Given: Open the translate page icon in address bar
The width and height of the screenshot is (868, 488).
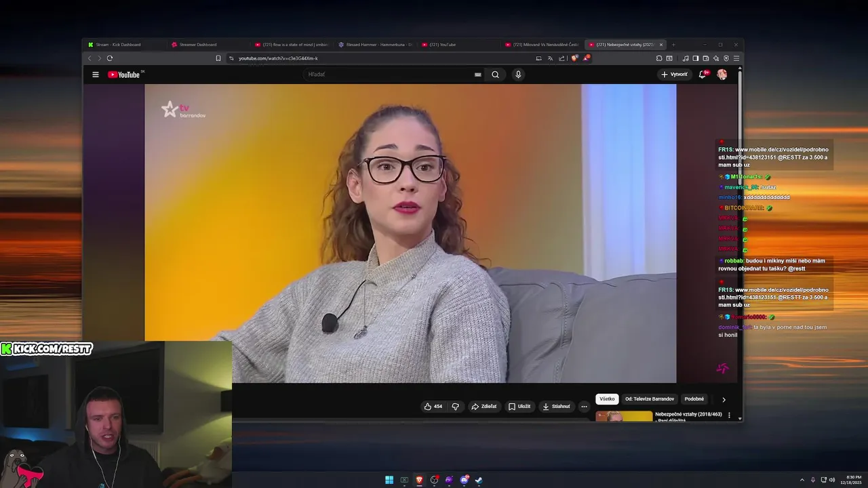Looking at the screenshot, I should [x=550, y=58].
